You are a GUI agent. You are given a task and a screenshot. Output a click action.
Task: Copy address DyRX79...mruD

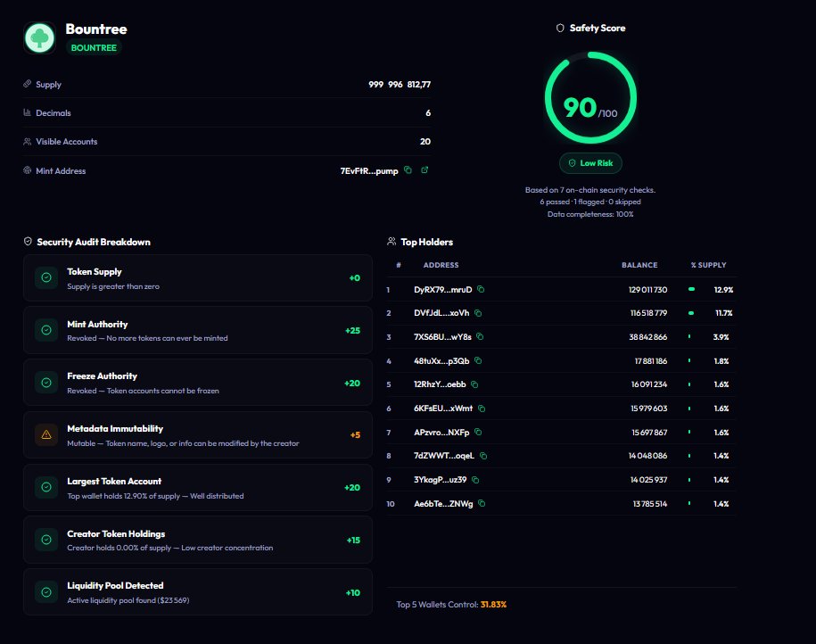[x=481, y=290]
